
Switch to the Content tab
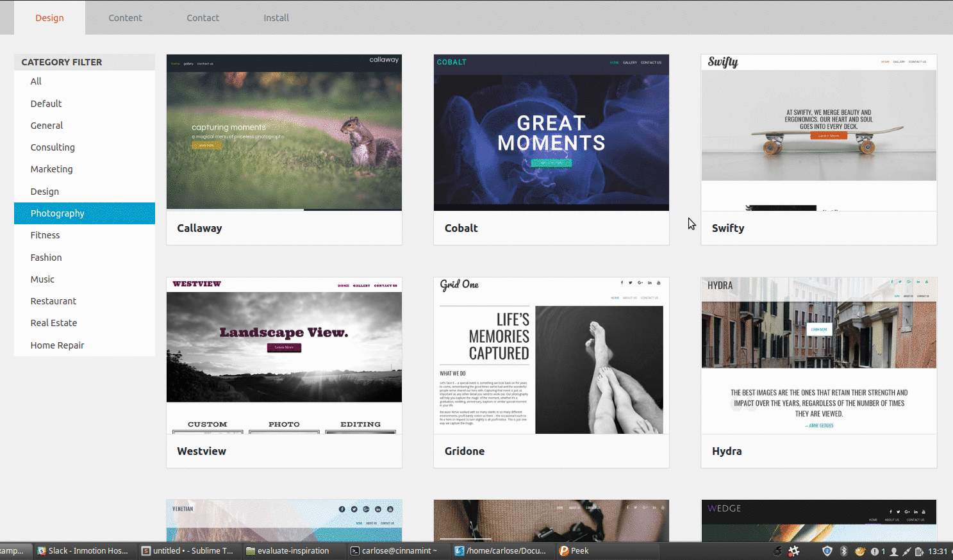tap(125, 18)
